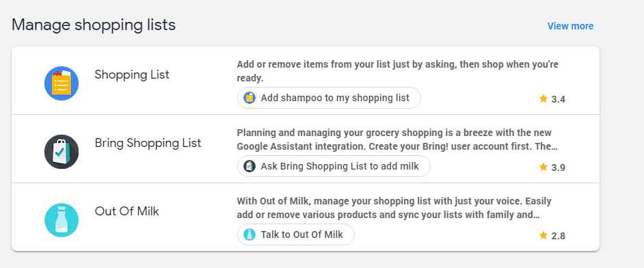
Task: Open the Out Of Milk title
Action: coord(126,211)
